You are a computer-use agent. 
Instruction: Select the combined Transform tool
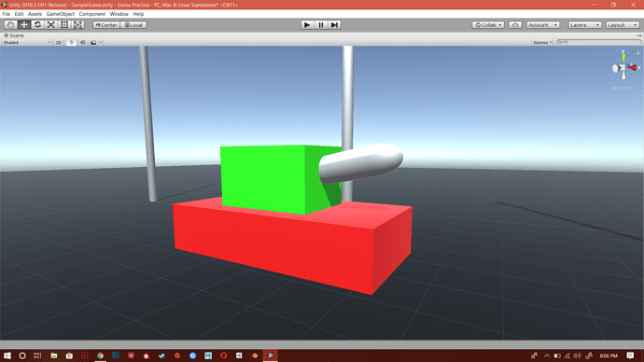(78, 25)
